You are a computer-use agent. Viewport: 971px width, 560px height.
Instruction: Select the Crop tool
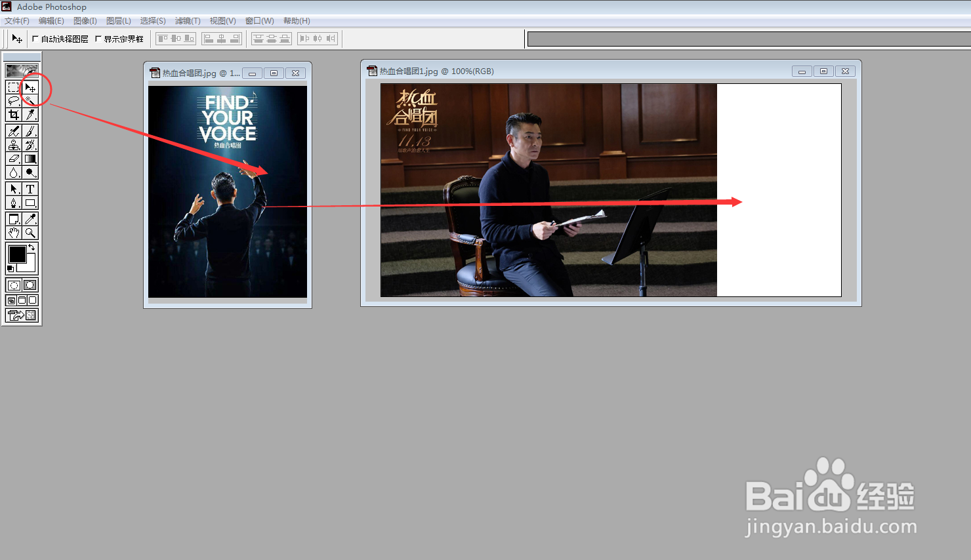13,115
